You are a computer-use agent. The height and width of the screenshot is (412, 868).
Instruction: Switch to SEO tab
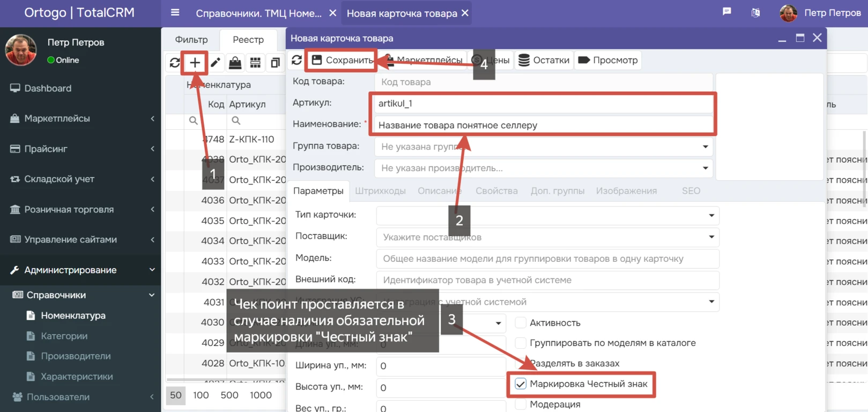click(691, 191)
